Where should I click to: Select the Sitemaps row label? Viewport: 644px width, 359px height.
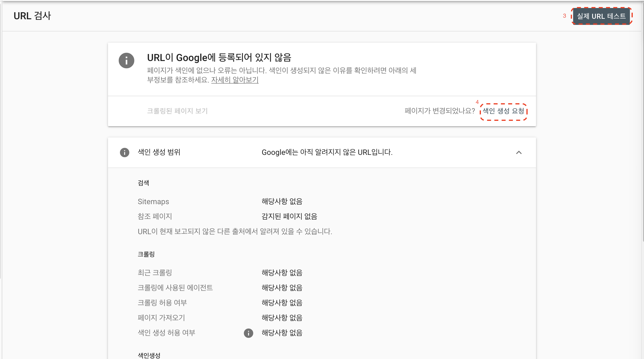(x=153, y=202)
